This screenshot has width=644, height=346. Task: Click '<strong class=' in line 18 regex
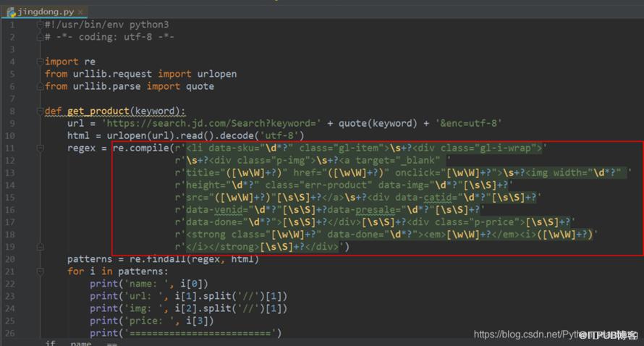226,235
